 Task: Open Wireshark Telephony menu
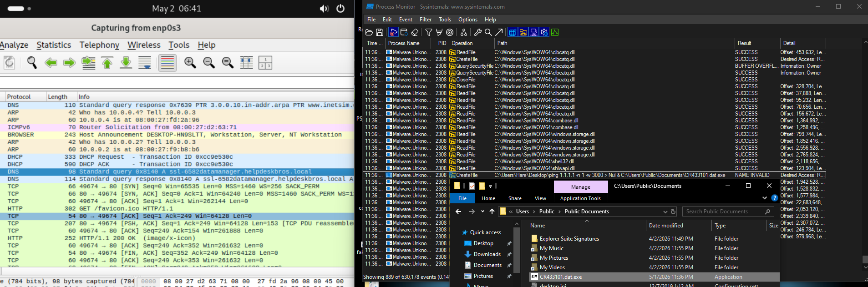(x=99, y=45)
